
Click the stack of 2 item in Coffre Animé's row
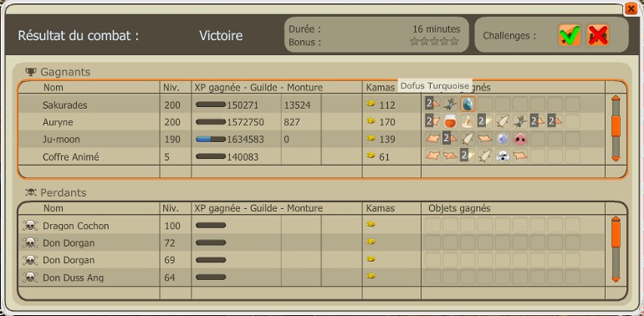468,156
